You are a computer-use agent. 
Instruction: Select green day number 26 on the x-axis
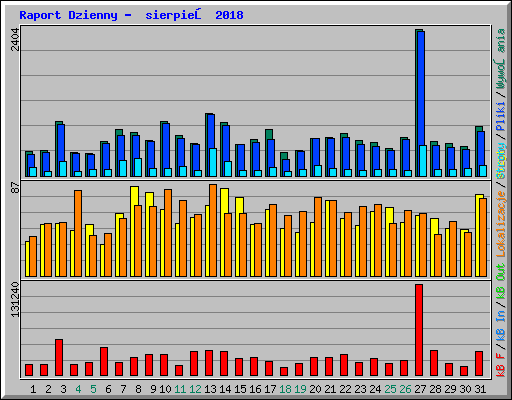(405, 389)
